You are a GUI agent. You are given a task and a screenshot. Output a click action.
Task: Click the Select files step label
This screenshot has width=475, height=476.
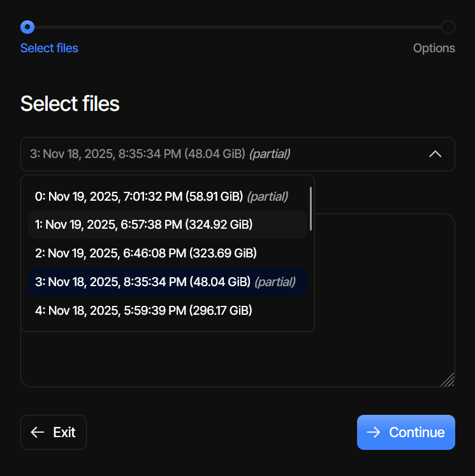pyautogui.click(x=49, y=48)
